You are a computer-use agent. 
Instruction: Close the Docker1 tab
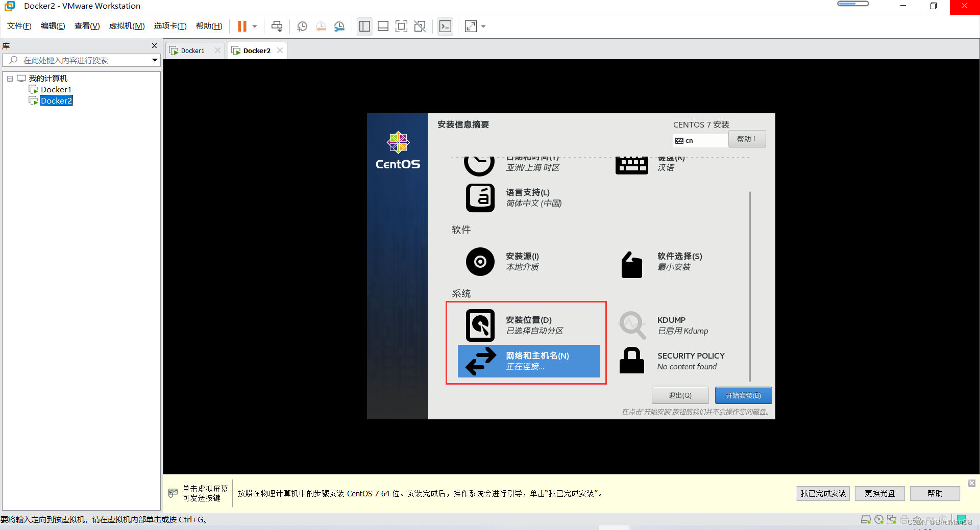coord(217,50)
